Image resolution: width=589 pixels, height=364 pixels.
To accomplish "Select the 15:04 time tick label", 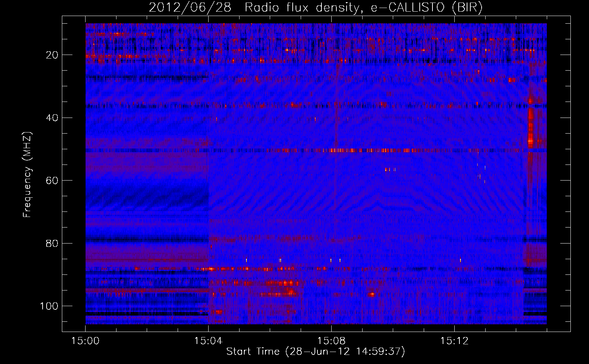I will pyautogui.click(x=208, y=341).
